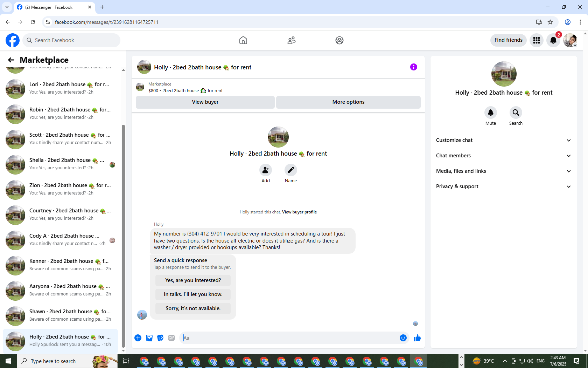Open taskbar clock showing 2:43 AM
This screenshot has height=368, width=588.
[x=558, y=361]
